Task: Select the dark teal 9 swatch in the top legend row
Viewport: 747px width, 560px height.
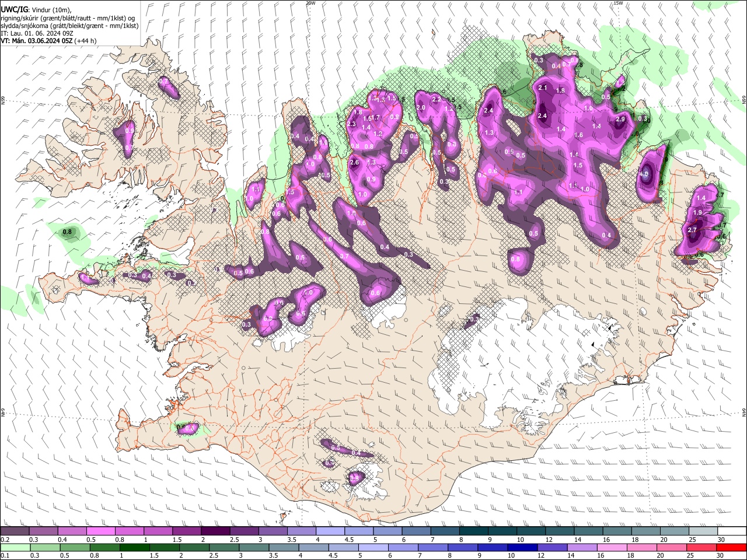Action: click(502, 531)
